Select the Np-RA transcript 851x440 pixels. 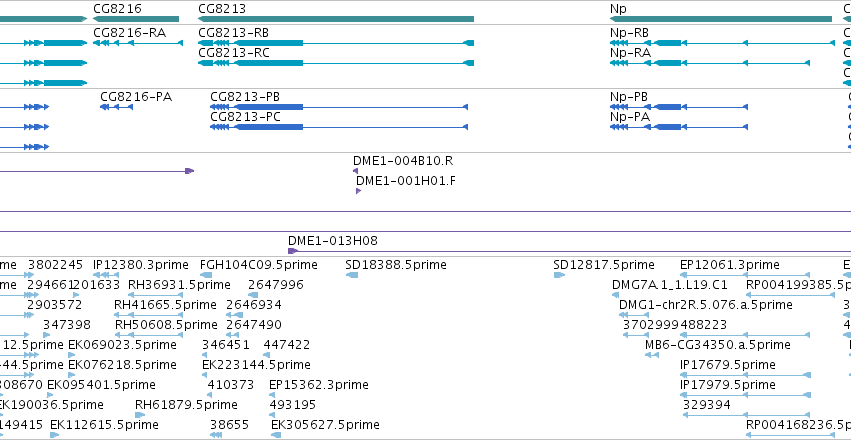(x=710, y=63)
